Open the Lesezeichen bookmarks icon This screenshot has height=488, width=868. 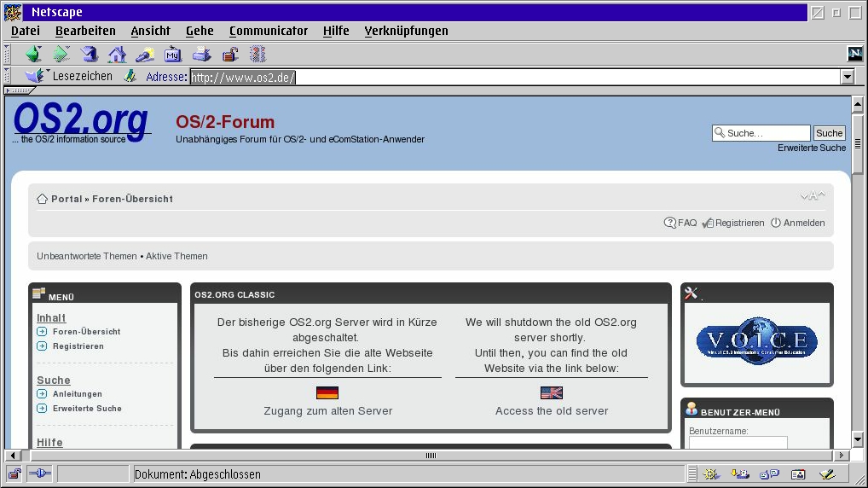coord(35,76)
